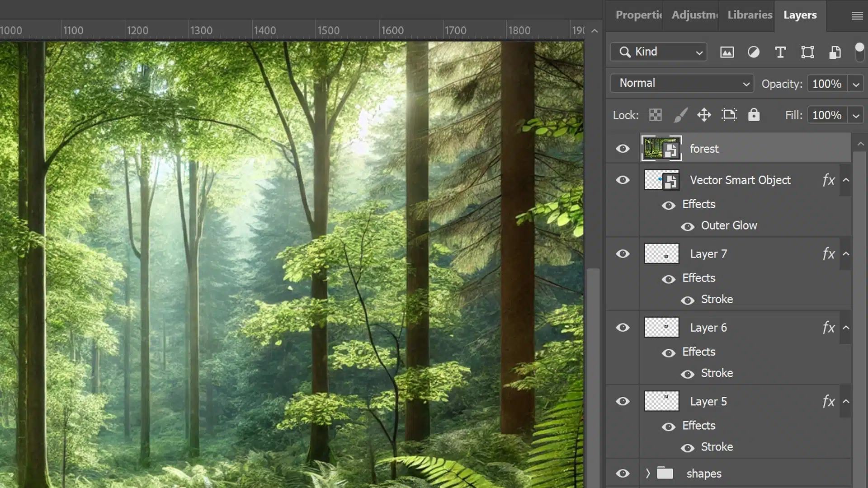Toggle Layer 6 Effects visibility eye
868x488 pixels.
click(x=669, y=353)
